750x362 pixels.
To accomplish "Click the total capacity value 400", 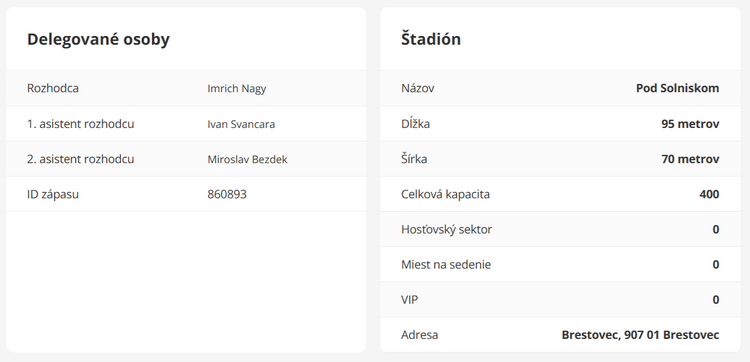I will pyautogui.click(x=709, y=194).
